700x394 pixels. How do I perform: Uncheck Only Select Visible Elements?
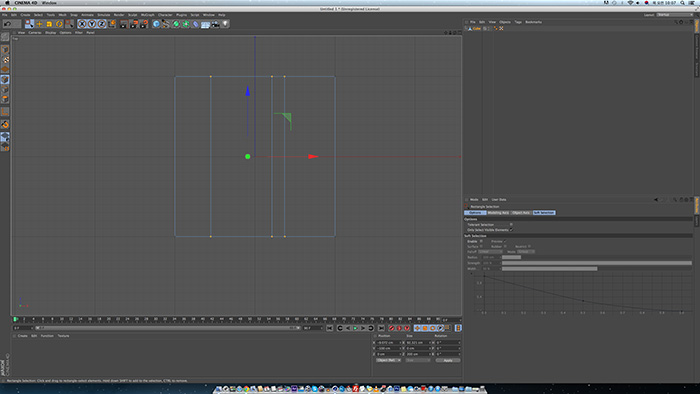[511, 230]
